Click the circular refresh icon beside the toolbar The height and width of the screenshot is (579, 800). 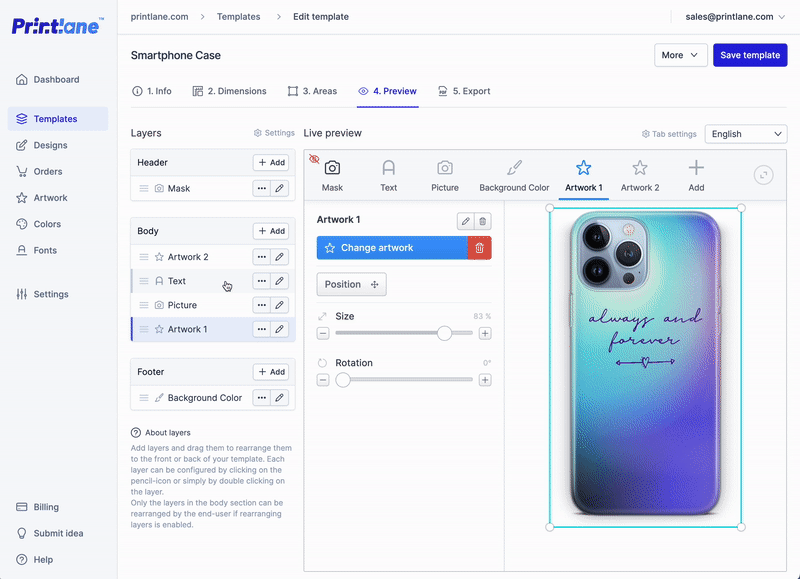click(x=762, y=174)
